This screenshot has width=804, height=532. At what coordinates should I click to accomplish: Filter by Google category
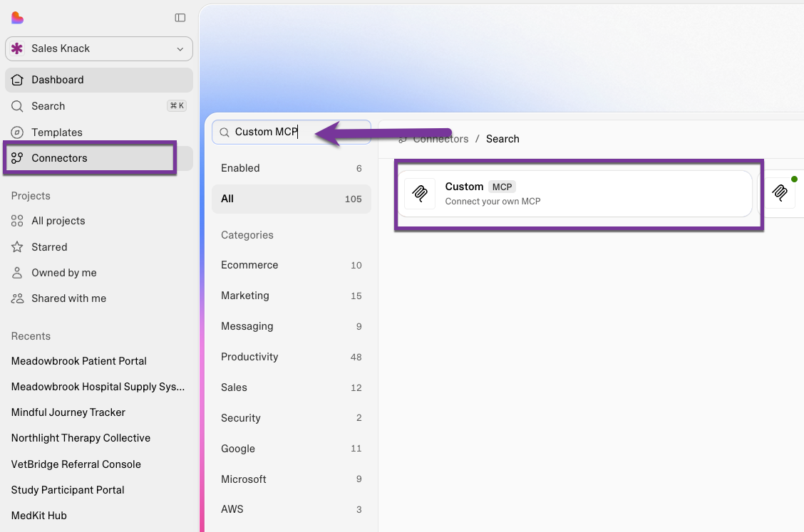tap(292, 449)
